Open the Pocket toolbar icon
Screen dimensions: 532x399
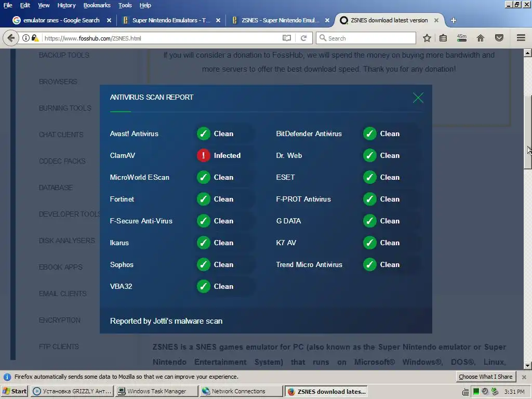pyautogui.click(x=499, y=38)
